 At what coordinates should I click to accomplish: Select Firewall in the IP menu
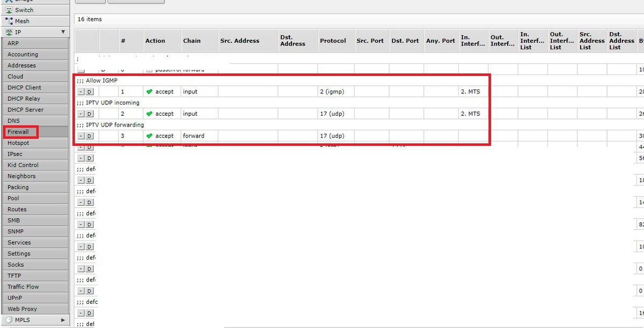click(x=35, y=132)
